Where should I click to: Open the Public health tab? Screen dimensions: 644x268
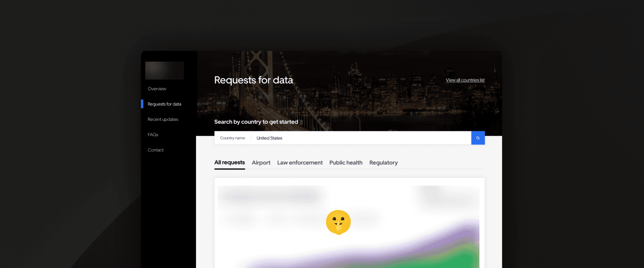346,163
